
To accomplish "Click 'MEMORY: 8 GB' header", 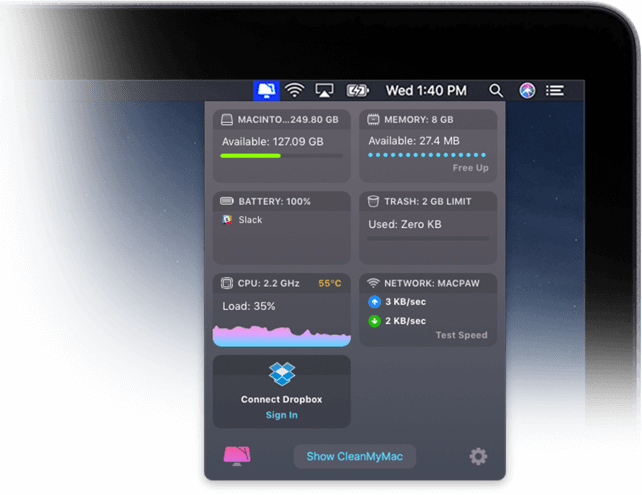I will coord(418,120).
